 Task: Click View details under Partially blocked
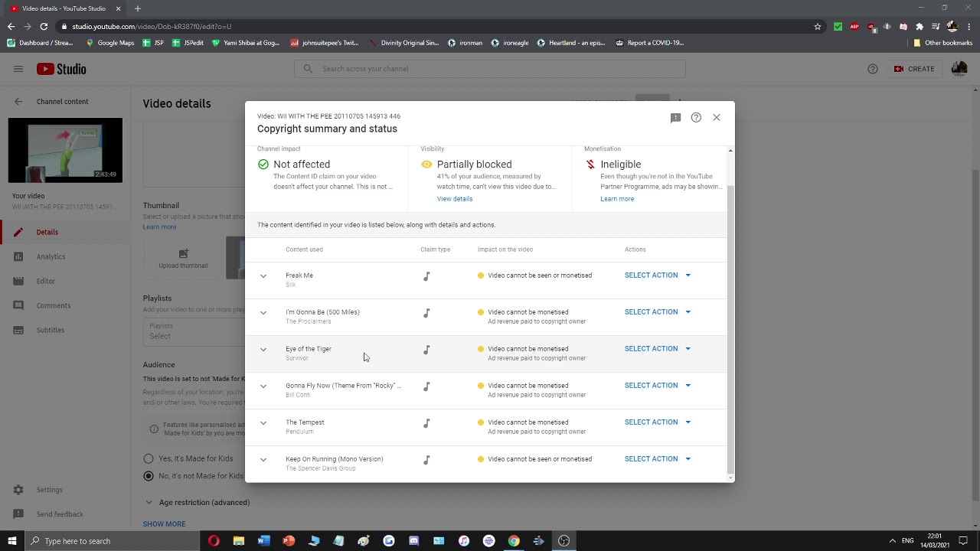(455, 199)
